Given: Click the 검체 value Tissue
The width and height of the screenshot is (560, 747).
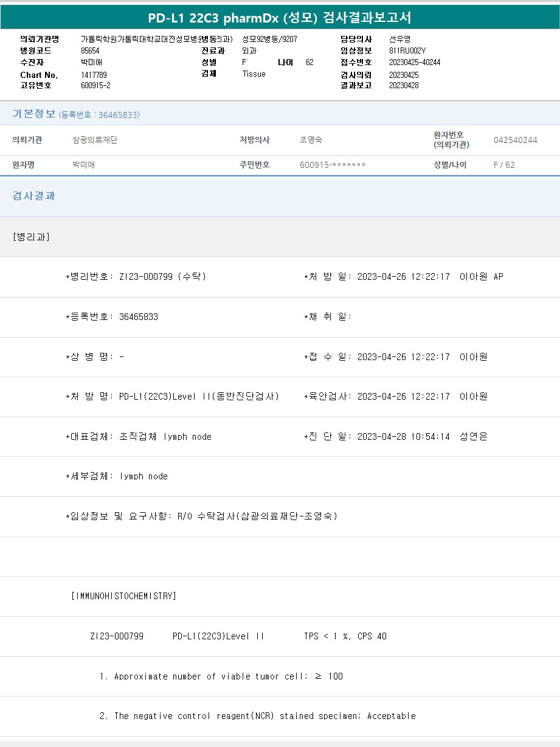Looking at the screenshot, I should (254, 74).
